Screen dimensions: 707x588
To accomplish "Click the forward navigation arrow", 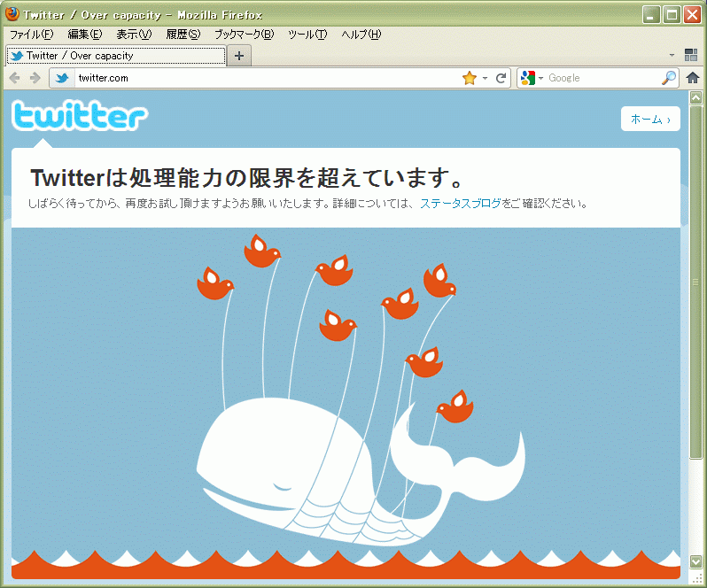I will coord(35,78).
